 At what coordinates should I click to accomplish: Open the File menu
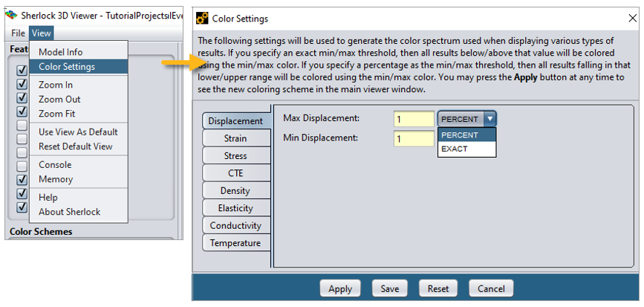(19, 33)
